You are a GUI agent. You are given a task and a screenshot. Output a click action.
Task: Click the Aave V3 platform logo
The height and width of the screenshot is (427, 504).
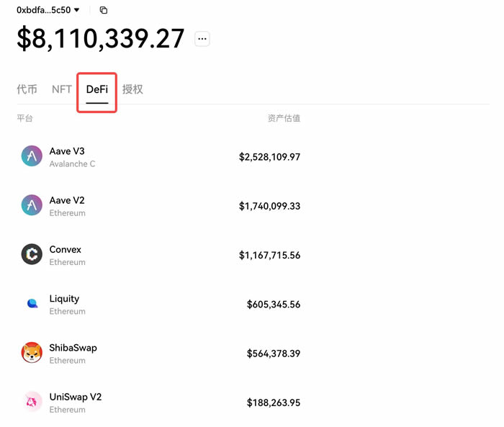pos(32,156)
